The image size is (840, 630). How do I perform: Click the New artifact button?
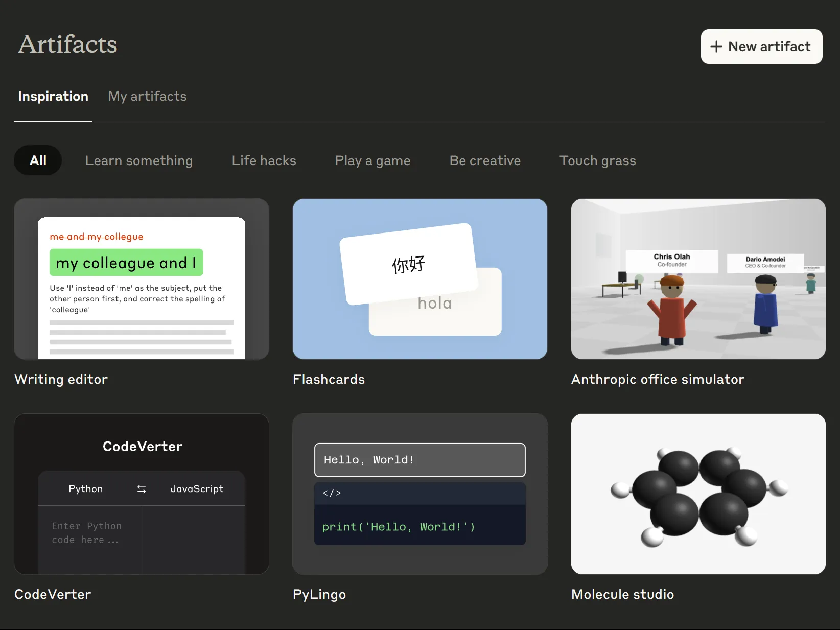click(x=761, y=46)
